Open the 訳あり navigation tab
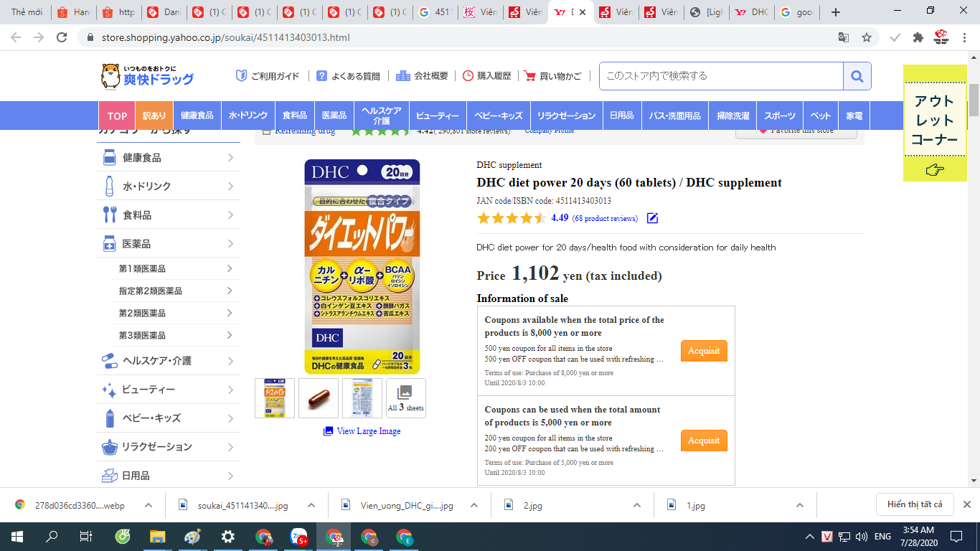 click(x=154, y=116)
